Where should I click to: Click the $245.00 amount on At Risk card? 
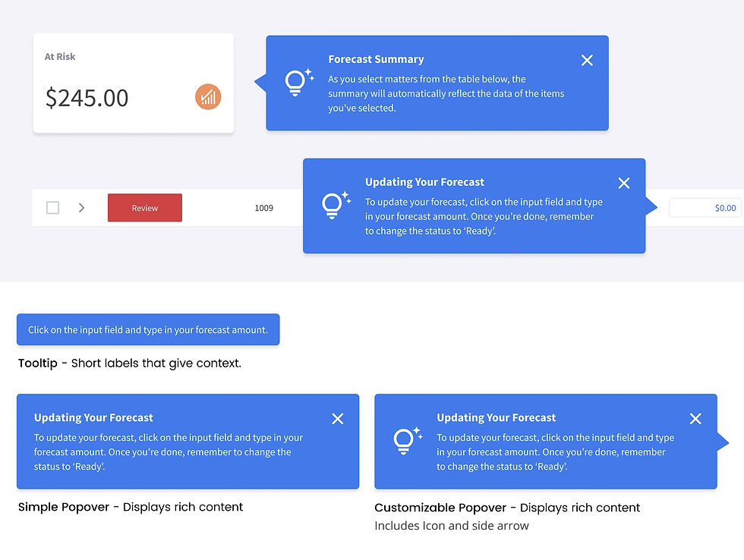(x=87, y=98)
